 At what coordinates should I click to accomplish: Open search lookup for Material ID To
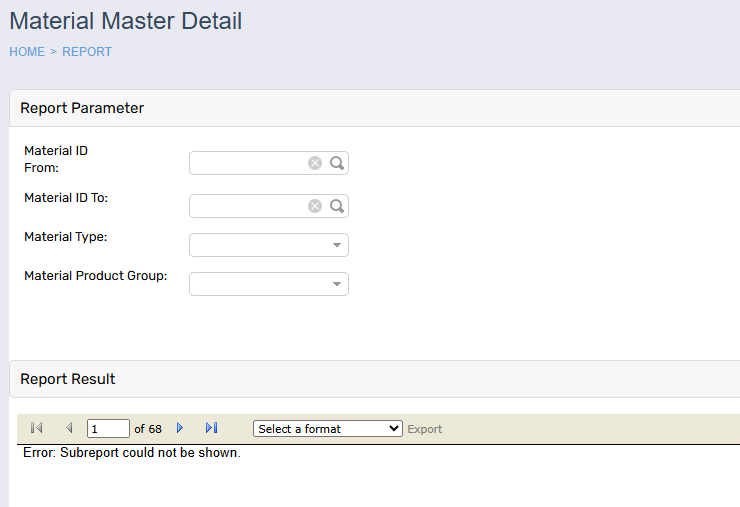point(337,206)
